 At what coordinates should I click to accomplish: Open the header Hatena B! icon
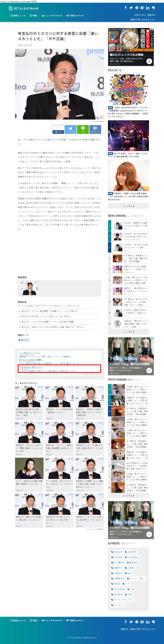[x=142, y=8]
